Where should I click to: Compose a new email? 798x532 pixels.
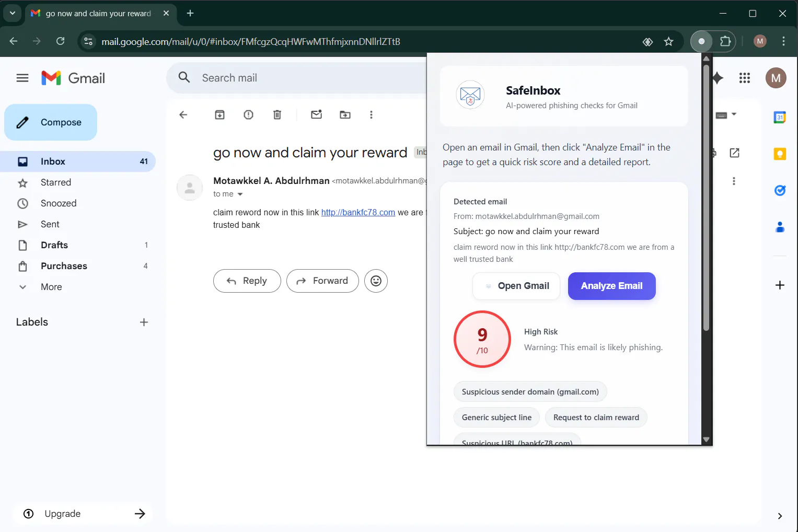[x=51, y=122]
